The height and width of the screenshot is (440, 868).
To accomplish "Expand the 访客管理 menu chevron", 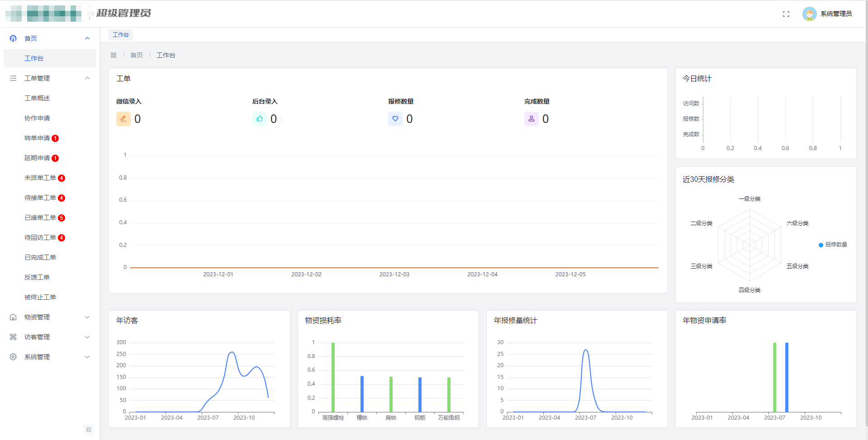I will [x=87, y=337].
